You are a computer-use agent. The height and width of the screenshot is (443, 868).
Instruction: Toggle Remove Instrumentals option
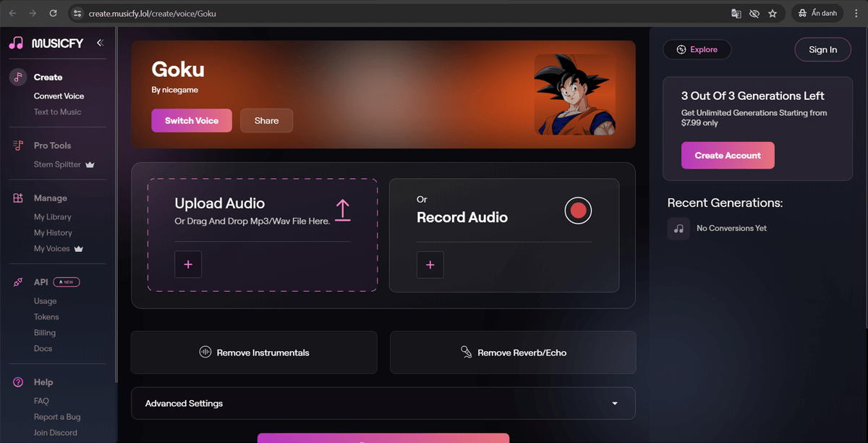[x=254, y=353]
